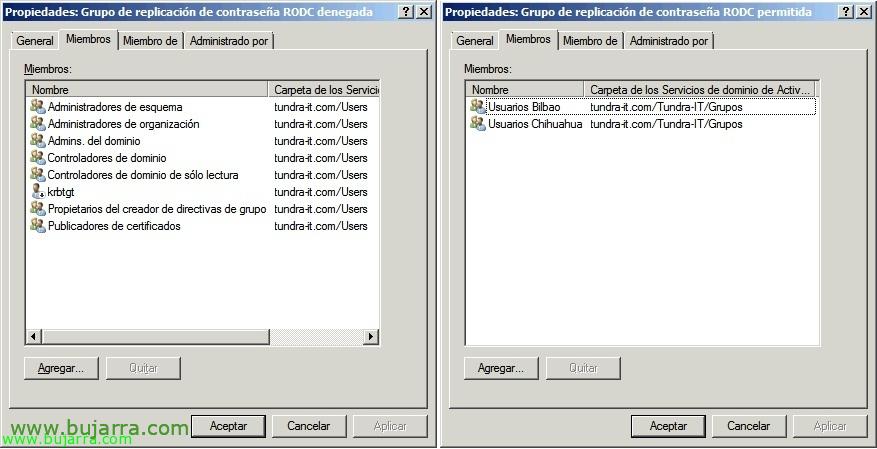Click help button in RODC denegada title bar
The image size is (877, 449).
pos(404,12)
